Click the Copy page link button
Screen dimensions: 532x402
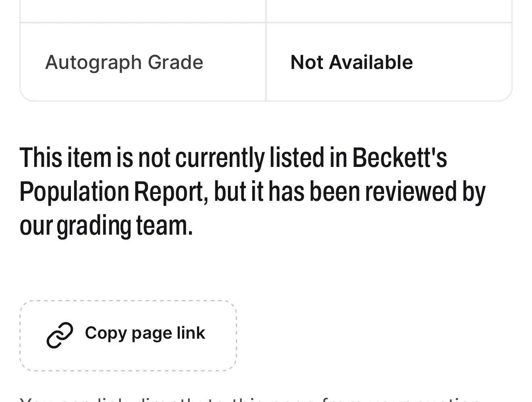pos(128,335)
